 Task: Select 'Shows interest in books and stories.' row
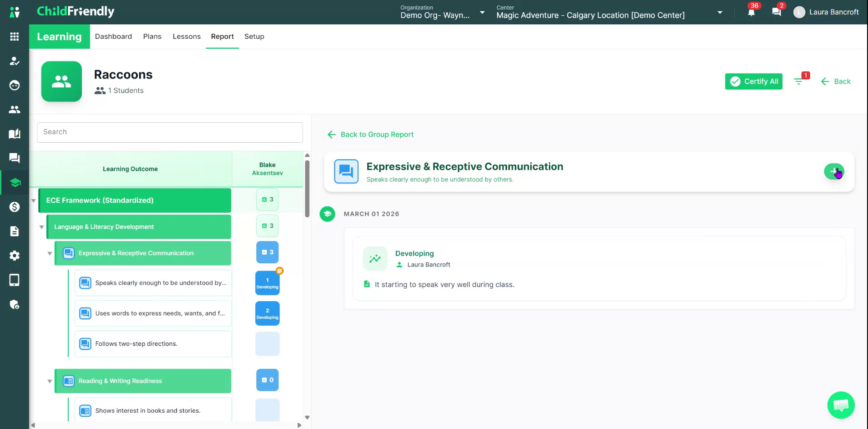(x=153, y=410)
